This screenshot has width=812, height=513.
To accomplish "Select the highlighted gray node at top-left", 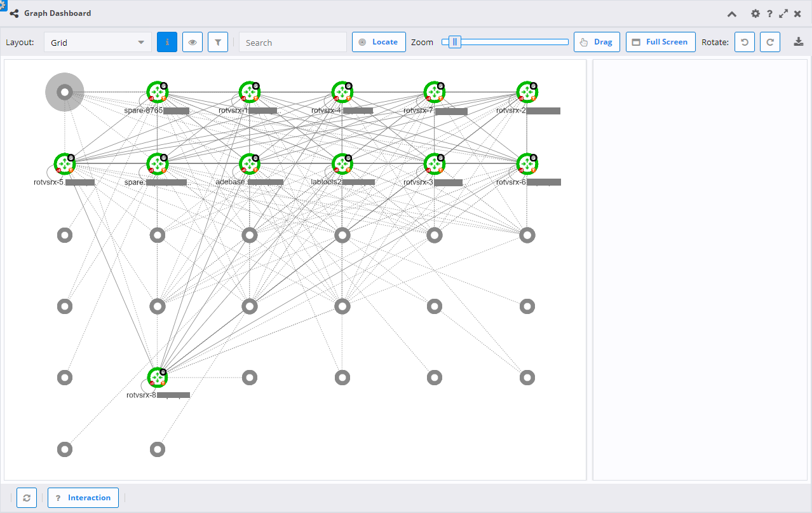I will (64, 92).
